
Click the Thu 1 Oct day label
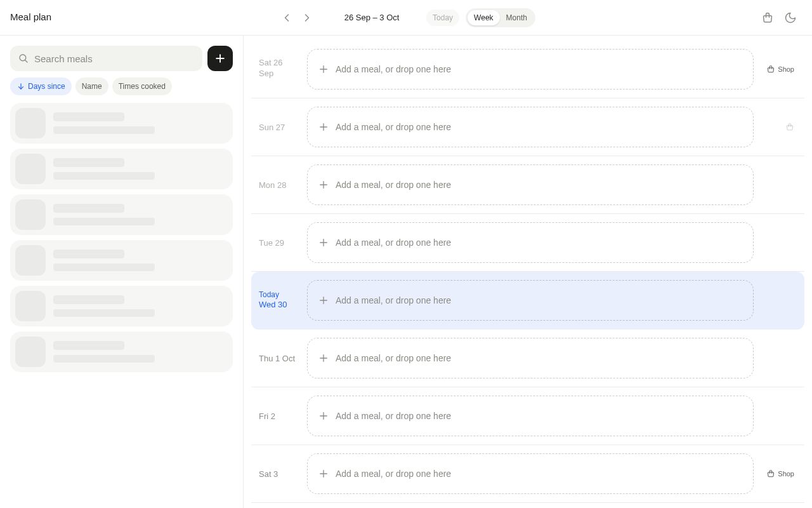[277, 358]
